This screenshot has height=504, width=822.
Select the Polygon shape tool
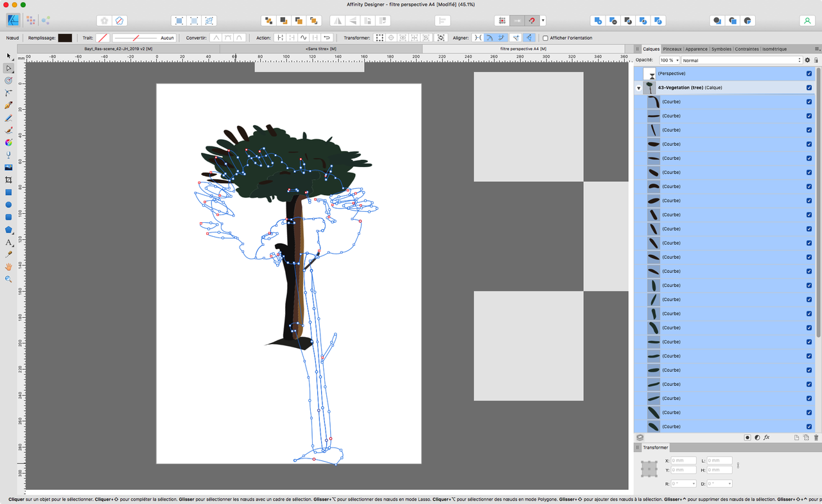[x=8, y=229]
